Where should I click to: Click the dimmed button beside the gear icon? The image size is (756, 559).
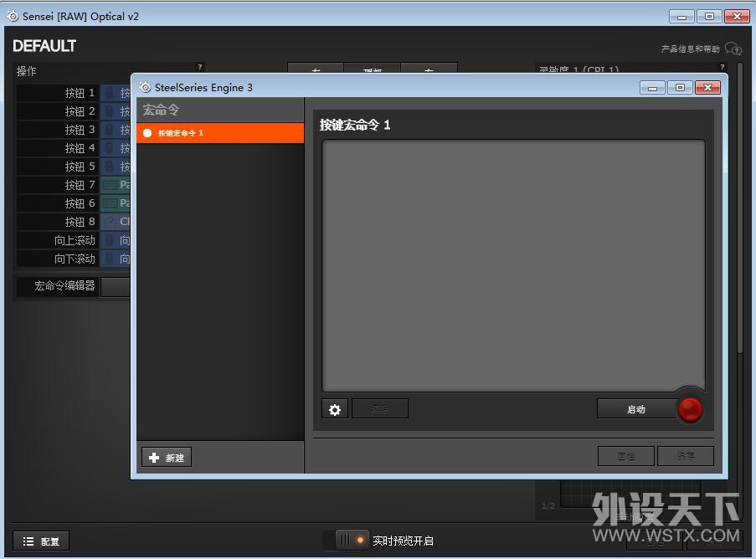click(x=380, y=409)
